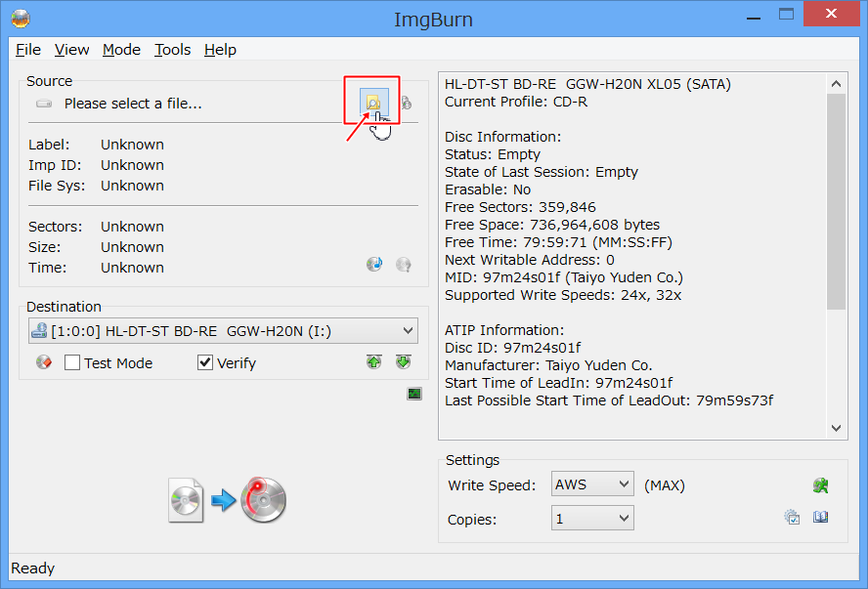
Task: Click the create CUE file icon in Source
Action: (407, 103)
